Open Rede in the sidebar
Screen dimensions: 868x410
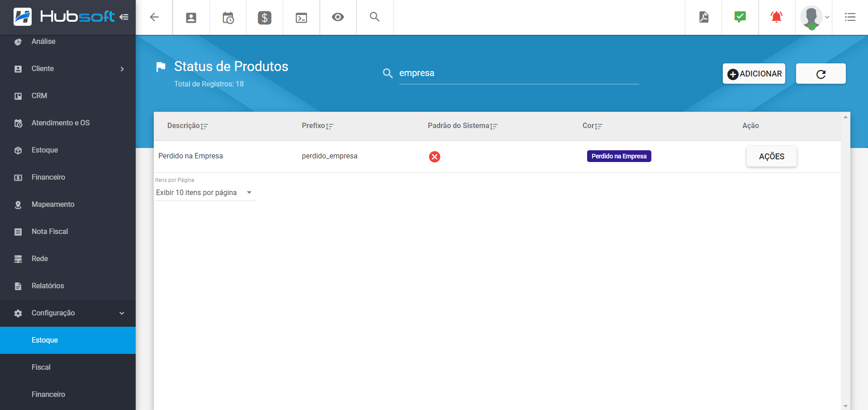(68, 259)
